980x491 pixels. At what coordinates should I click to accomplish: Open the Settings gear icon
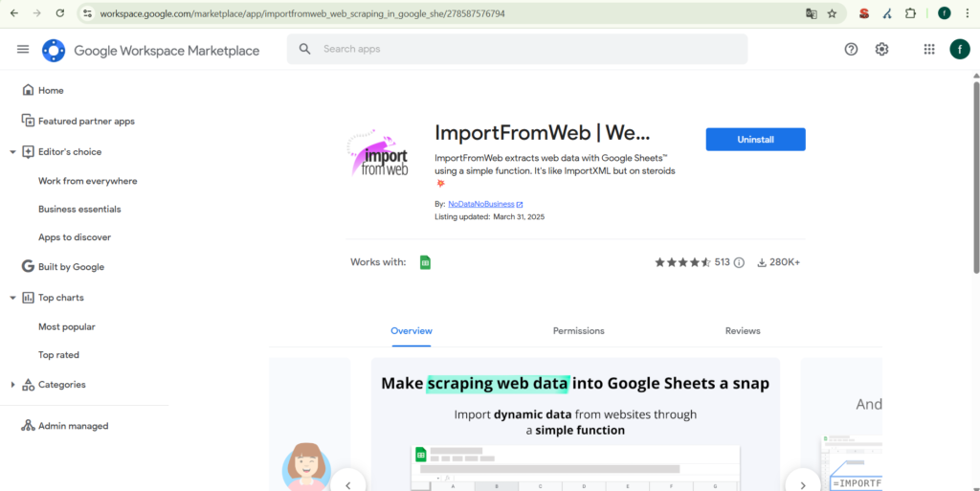881,50
